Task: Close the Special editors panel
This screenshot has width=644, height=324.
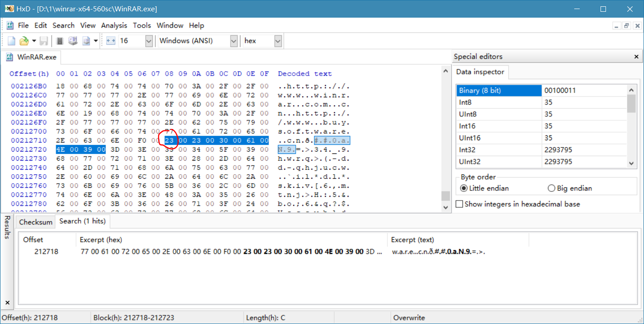Action: 636,57
